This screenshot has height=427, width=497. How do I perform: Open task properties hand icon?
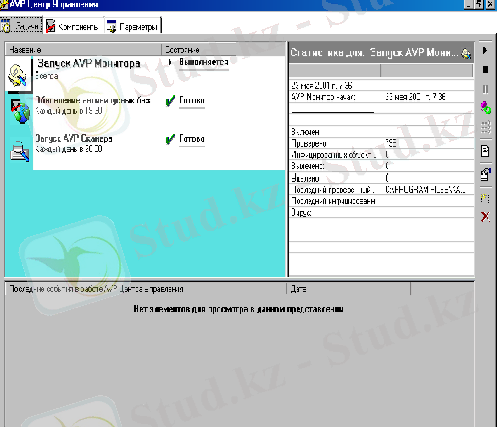pyautogui.click(x=486, y=174)
